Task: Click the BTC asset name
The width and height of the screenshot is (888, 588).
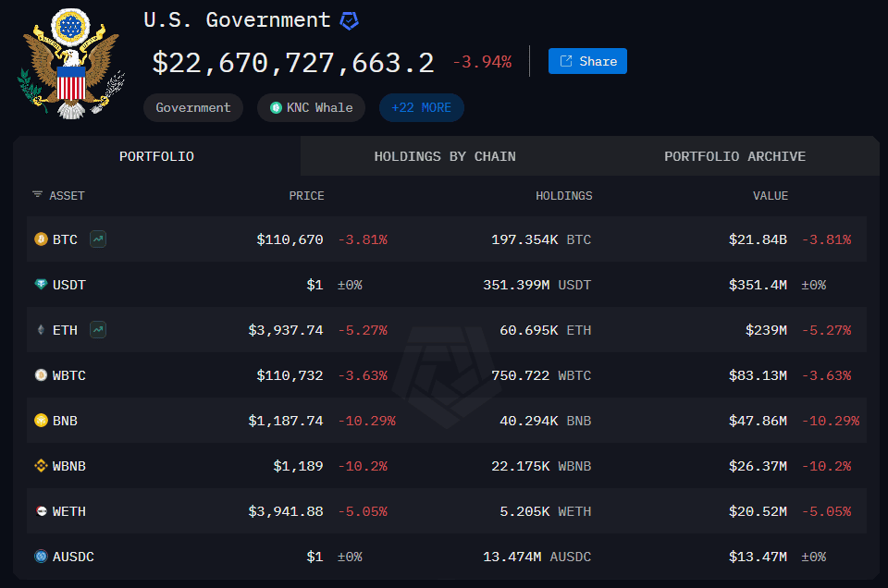Action: pyautogui.click(x=65, y=239)
